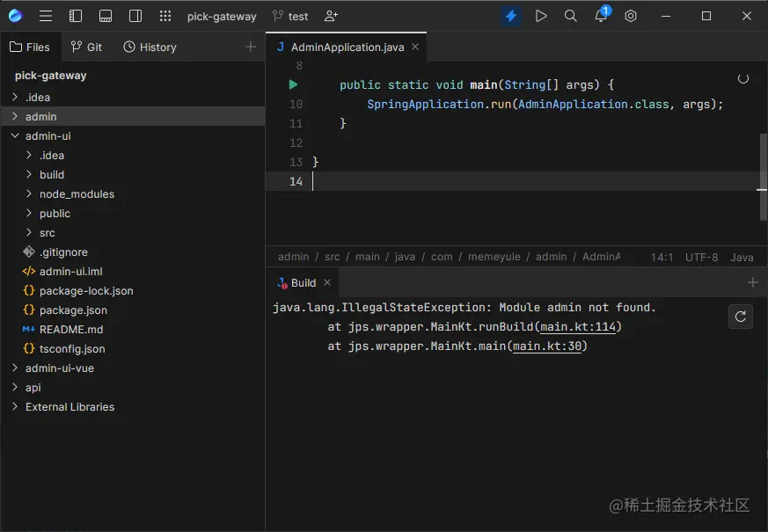Expand the src folder

point(29,232)
